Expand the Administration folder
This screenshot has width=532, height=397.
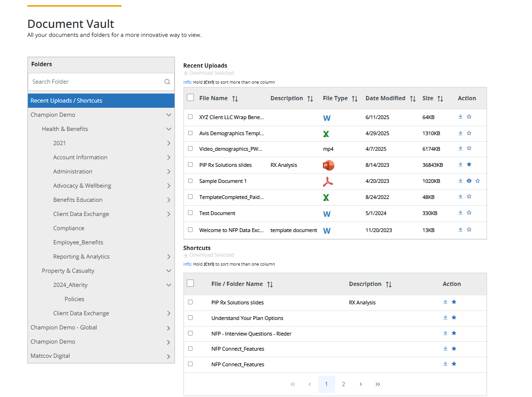point(169,172)
